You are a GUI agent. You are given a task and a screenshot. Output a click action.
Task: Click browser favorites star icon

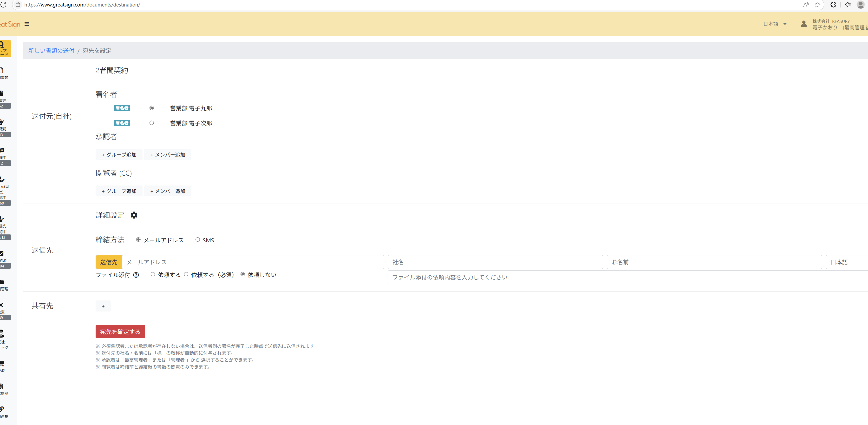817,5
